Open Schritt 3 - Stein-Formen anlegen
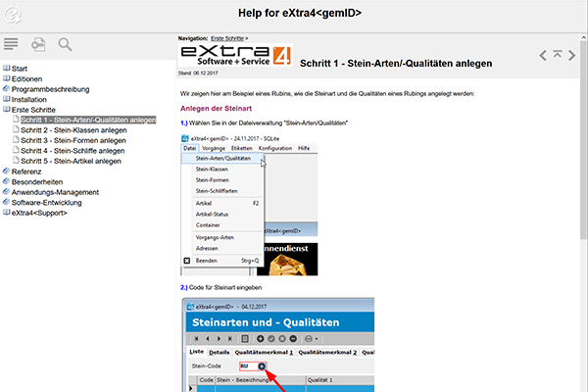Viewport: 588px width, 392px height. (x=73, y=140)
